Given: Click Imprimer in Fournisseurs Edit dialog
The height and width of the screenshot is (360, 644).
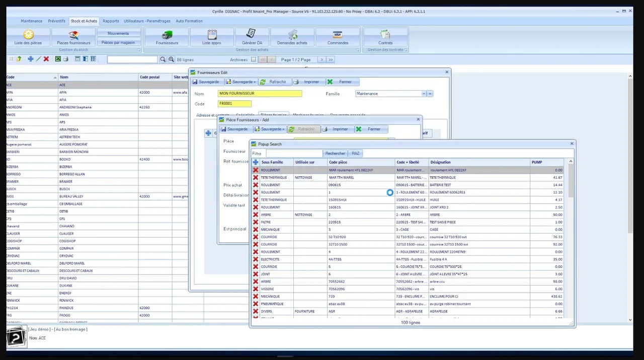Looking at the screenshot, I should [308, 82].
